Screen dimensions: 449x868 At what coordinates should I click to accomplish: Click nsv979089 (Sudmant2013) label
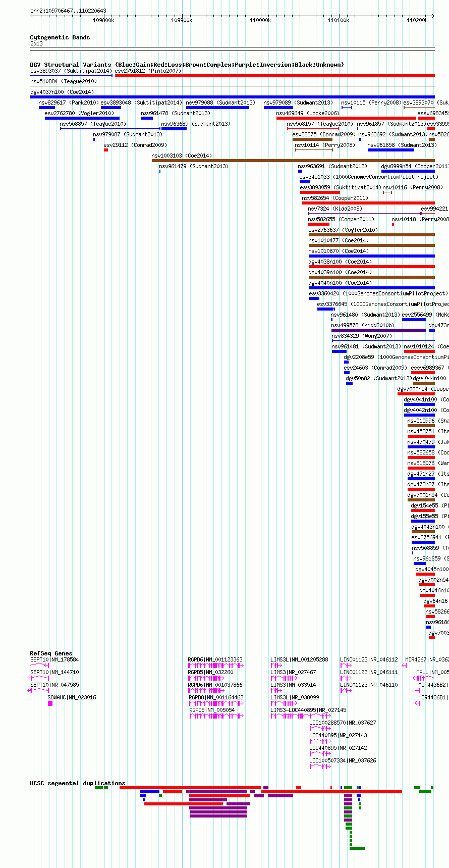(299, 103)
